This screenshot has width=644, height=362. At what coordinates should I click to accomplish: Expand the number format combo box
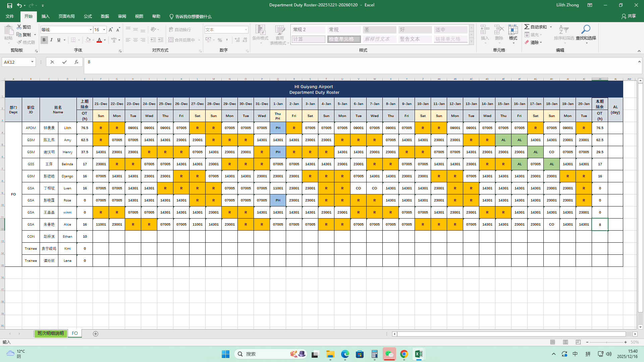click(x=246, y=30)
